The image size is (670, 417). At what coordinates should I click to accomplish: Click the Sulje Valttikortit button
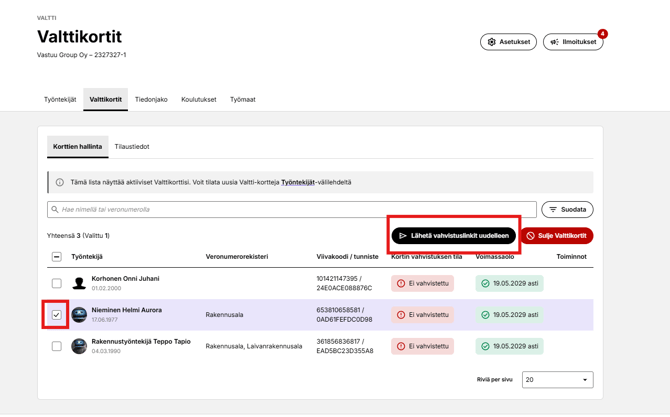(x=557, y=235)
